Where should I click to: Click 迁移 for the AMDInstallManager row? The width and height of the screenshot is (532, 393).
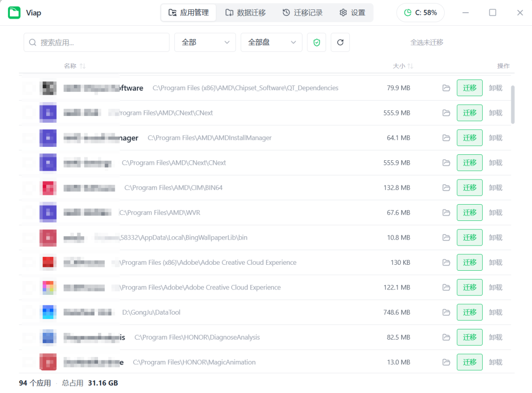coord(469,138)
